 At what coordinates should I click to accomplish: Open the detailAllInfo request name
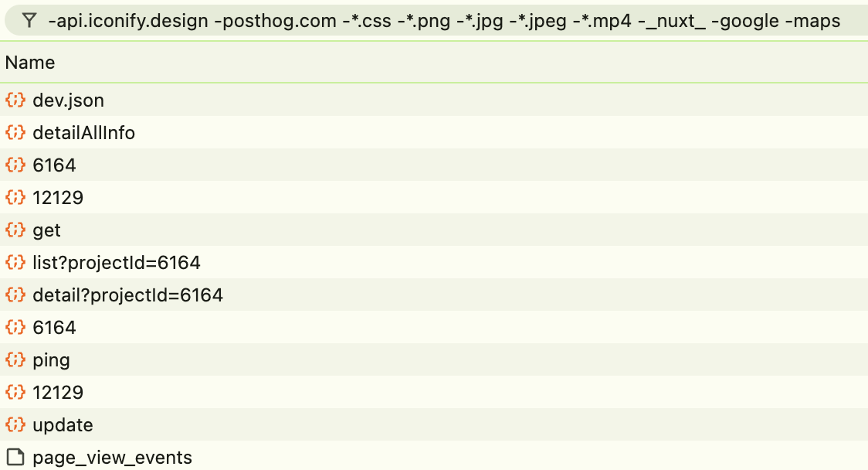coord(83,132)
